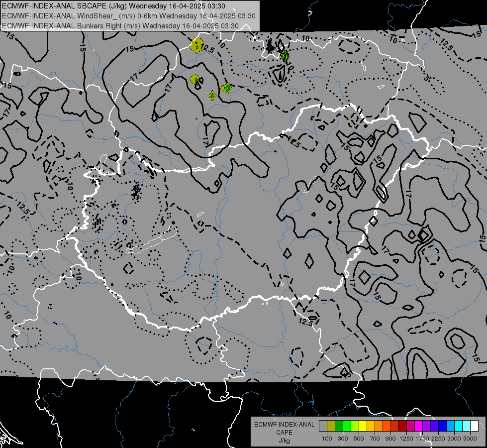Select the 1250 legend scale value
This screenshot has height=448, width=487.
pos(406,439)
